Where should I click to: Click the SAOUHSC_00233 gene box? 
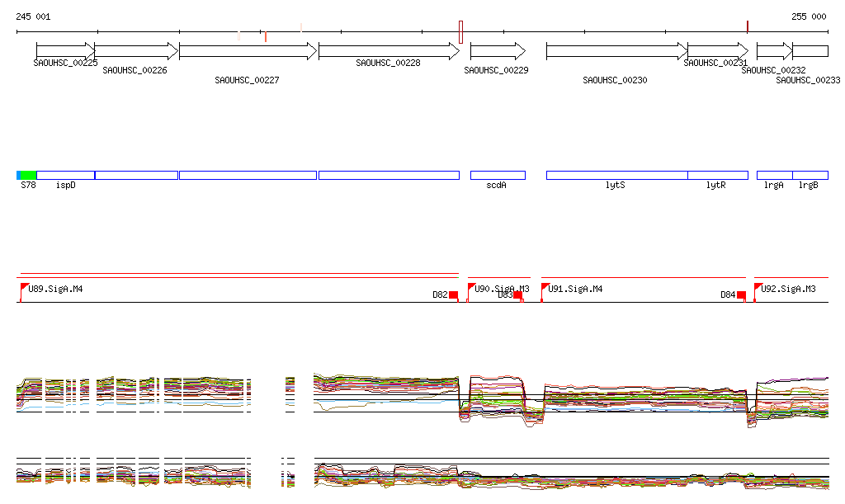(x=810, y=51)
